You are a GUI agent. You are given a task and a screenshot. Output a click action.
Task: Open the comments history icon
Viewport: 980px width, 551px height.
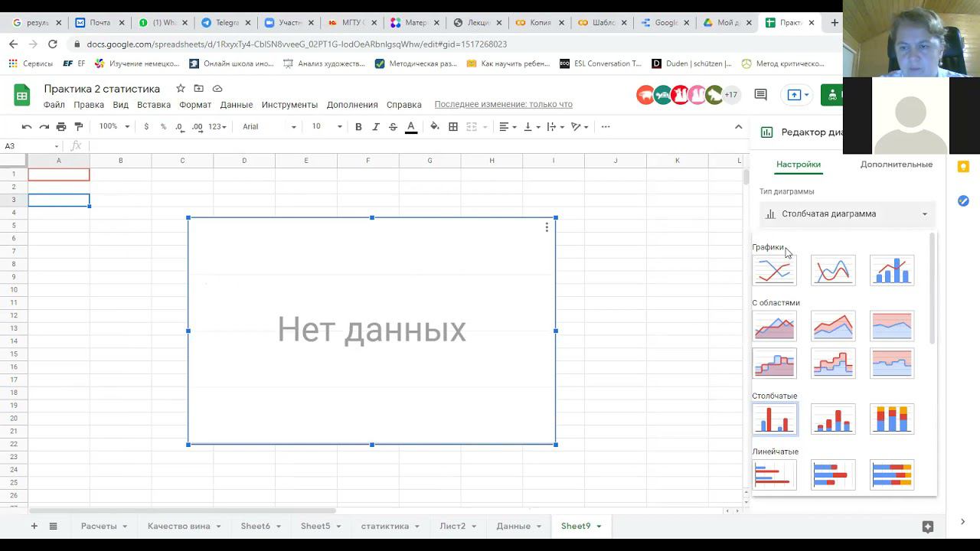point(760,95)
